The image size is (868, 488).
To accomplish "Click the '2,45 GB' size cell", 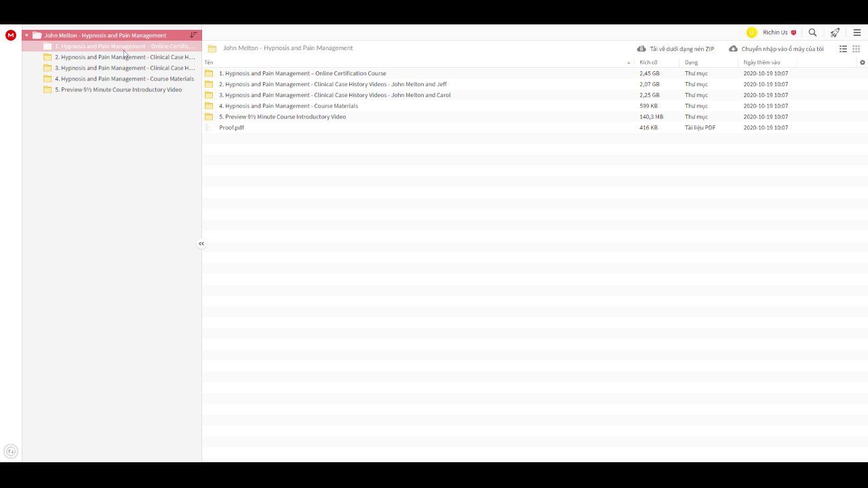I will (650, 73).
